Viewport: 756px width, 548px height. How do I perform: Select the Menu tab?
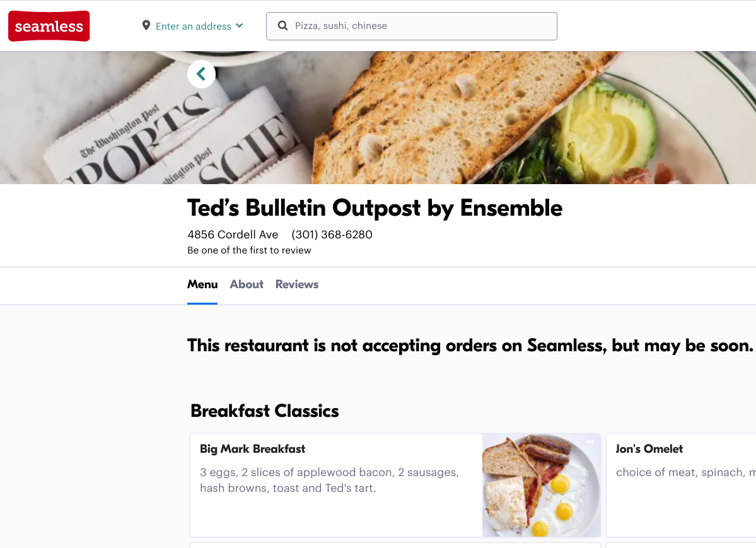pyautogui.click(x=202, y=284)
